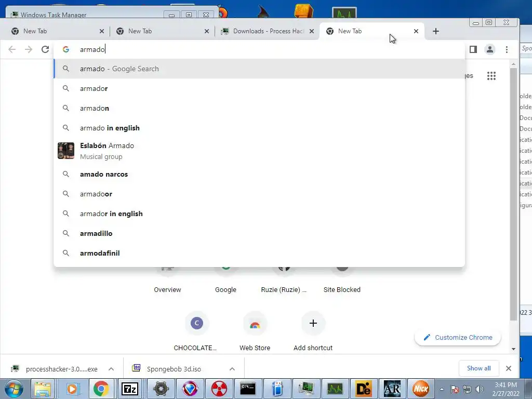Open the Nick taskbar icon
This screenshot has width=532, height=399.
coord(421,389)
